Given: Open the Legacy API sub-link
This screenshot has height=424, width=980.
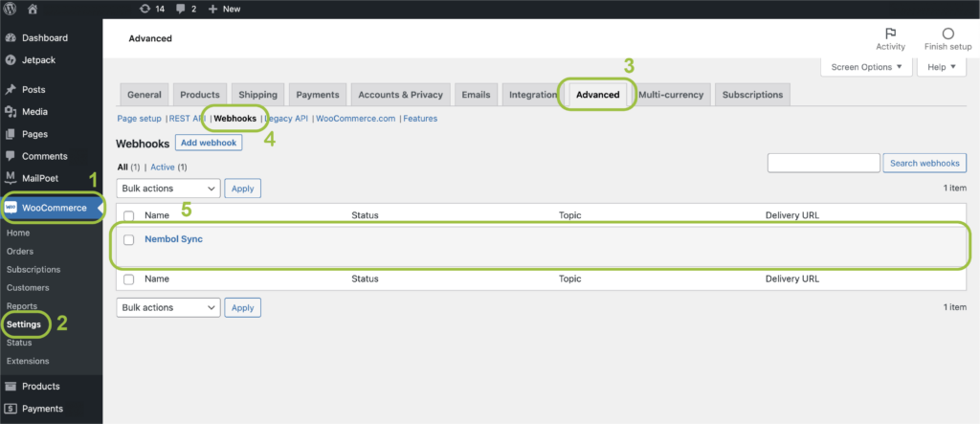Looking at the screenshot, I should click(x=286, y=118).
